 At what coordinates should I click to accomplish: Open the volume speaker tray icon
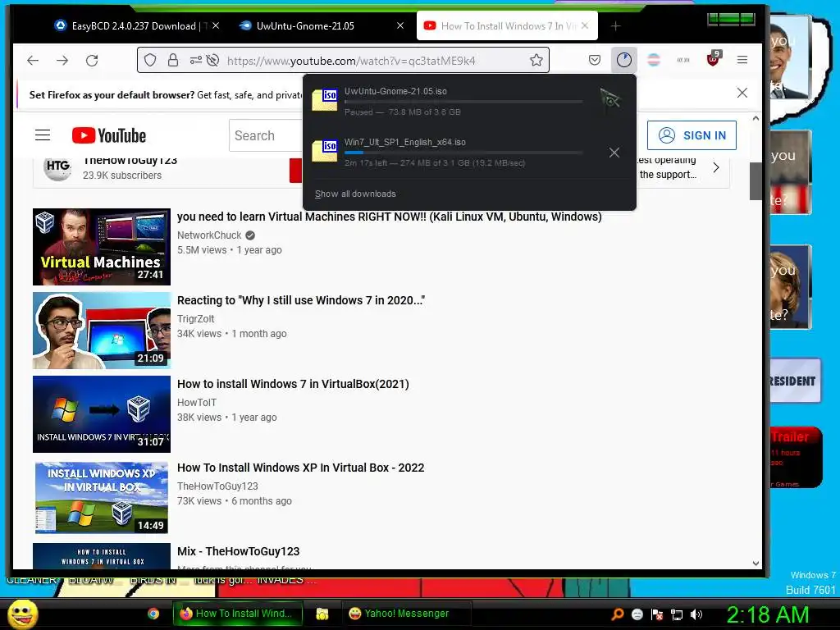click(696, 614)
